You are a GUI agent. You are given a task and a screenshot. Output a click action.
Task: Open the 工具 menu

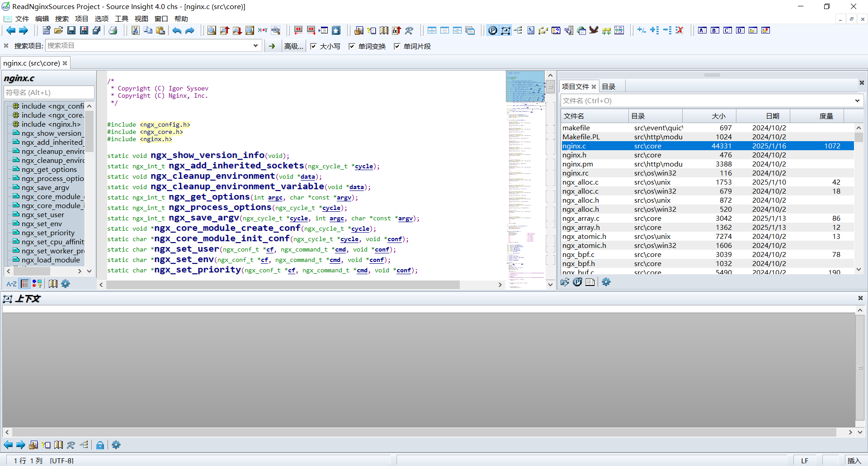click(121, 19)
